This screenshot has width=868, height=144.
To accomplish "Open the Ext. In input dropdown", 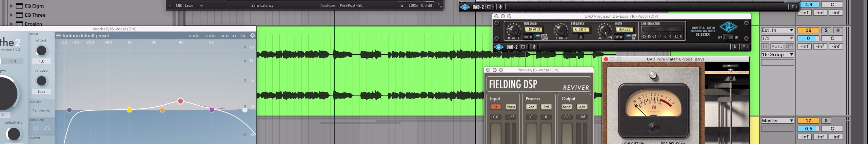I will click(x=777, y=30).
